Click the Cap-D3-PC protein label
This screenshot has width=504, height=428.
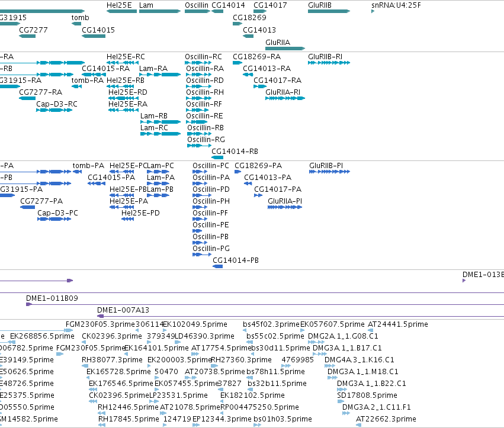57,213
